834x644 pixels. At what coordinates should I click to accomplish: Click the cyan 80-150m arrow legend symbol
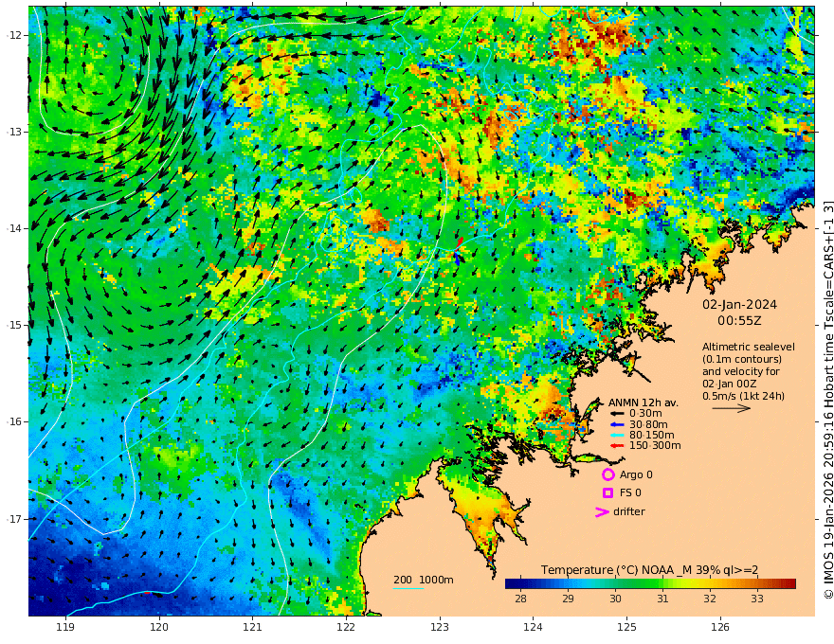617,436
